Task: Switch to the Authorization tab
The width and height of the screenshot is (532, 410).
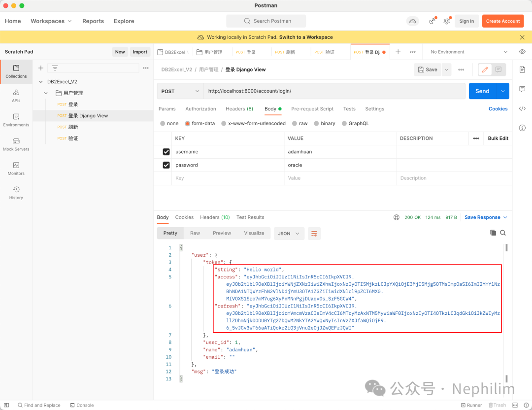Action: coord(200,109)
